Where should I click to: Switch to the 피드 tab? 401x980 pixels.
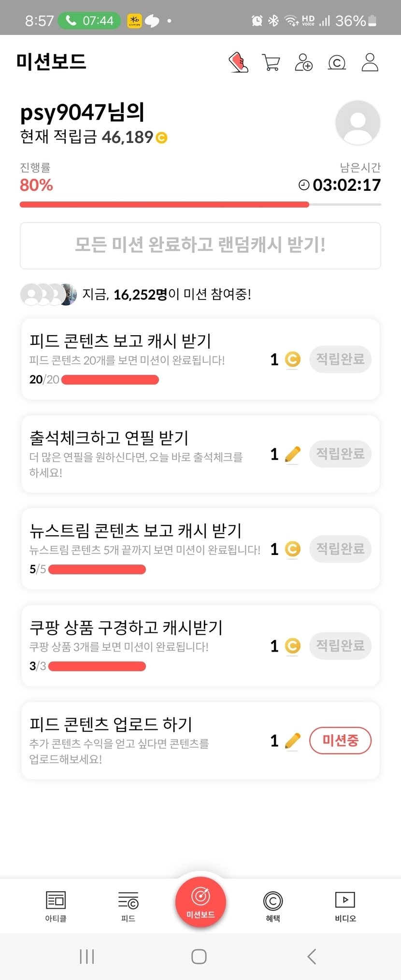(128, 906)
